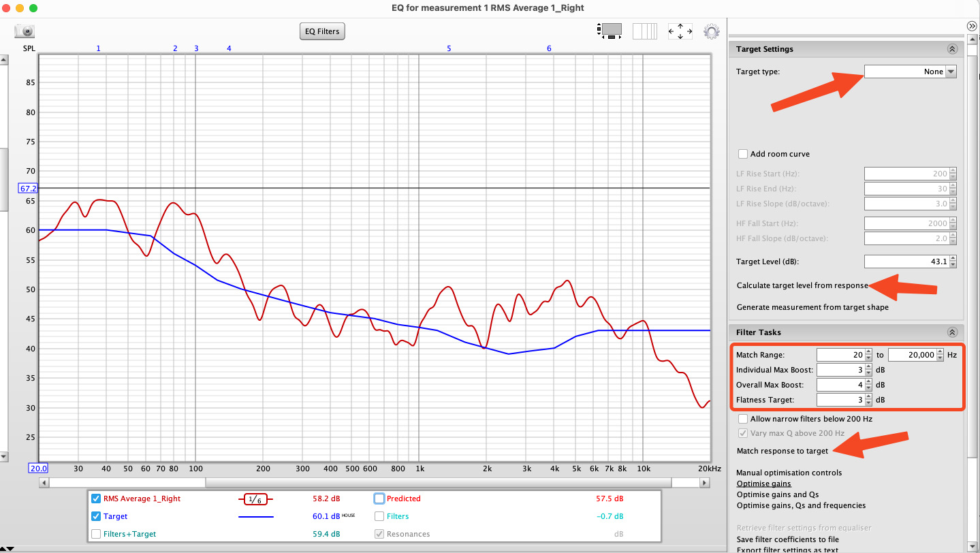Image resolution: width=980 pixels, height=553 pixels.
Task: Uncheck the Target trace checkbox
Action: coord(96,516)
